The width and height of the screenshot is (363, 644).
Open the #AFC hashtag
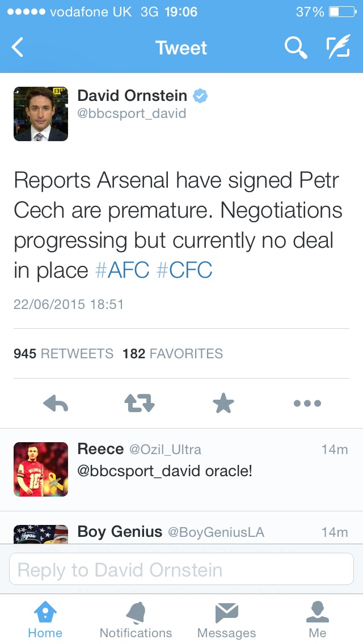pyautogui.click(x=122, y=270)
